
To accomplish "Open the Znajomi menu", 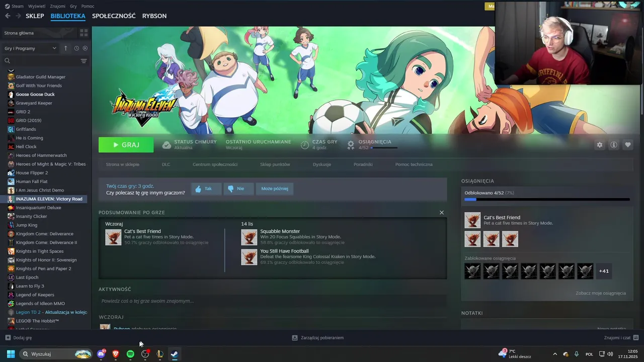I will coord(58,6).
